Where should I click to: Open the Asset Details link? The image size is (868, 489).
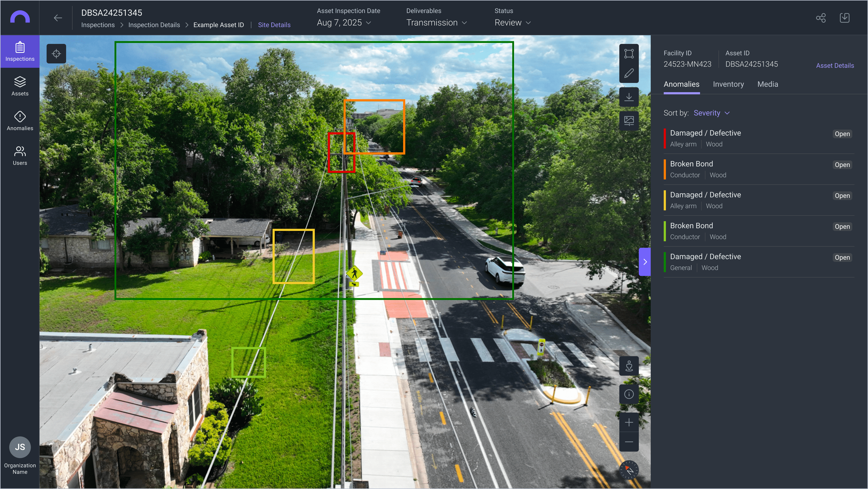tap(835, 65)
